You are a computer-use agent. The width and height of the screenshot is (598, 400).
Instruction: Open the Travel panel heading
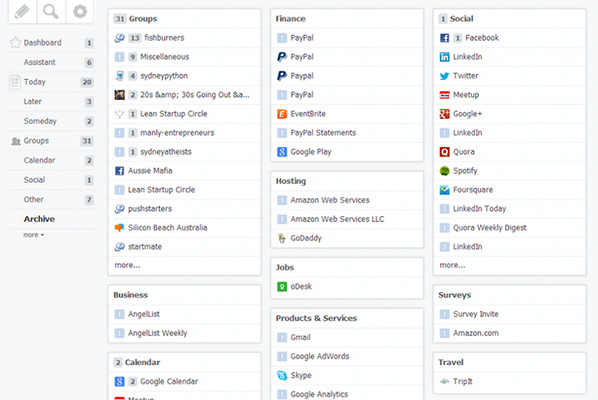click(x=451, y=362)
